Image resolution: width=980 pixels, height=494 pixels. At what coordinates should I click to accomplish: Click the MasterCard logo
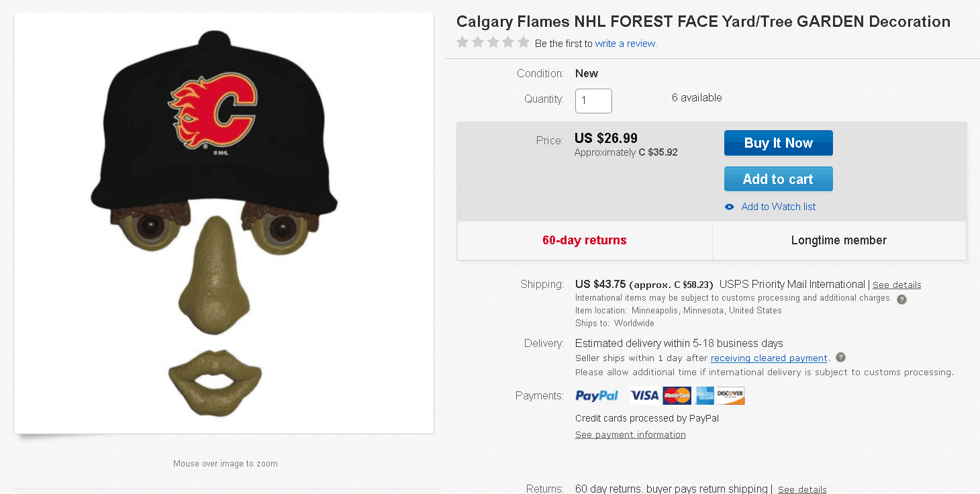[x=677, y=396]
